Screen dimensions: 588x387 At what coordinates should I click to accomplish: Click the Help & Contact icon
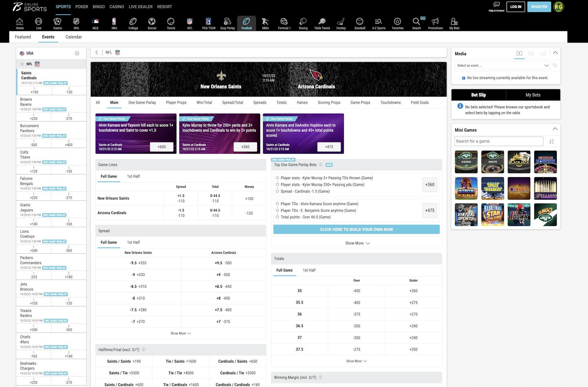496,6
